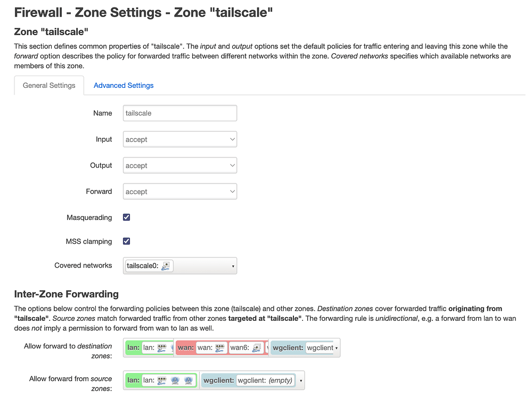Screen dimensions: 532x398
Task: Switch to the Advanced Settings tab
Action: coord(123,85)
